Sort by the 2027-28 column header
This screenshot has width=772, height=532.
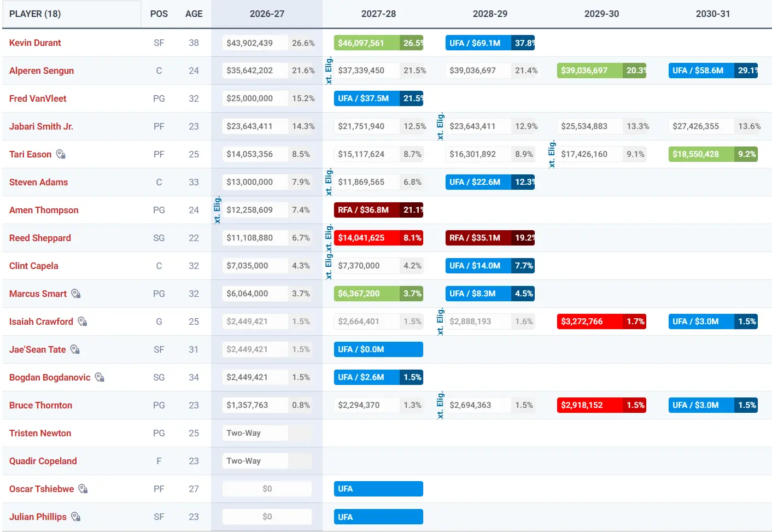378,14
